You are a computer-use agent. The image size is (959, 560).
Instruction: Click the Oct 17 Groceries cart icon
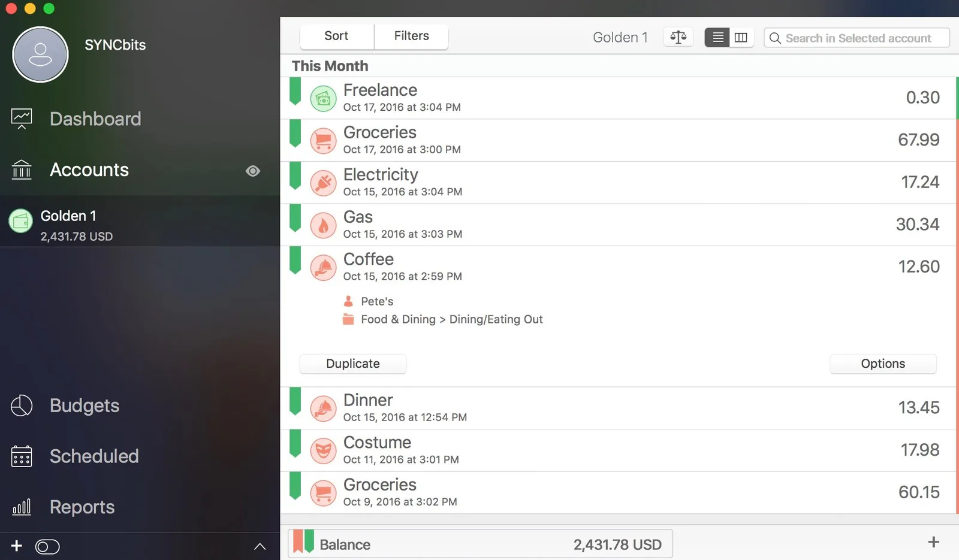tap(323, 141)
